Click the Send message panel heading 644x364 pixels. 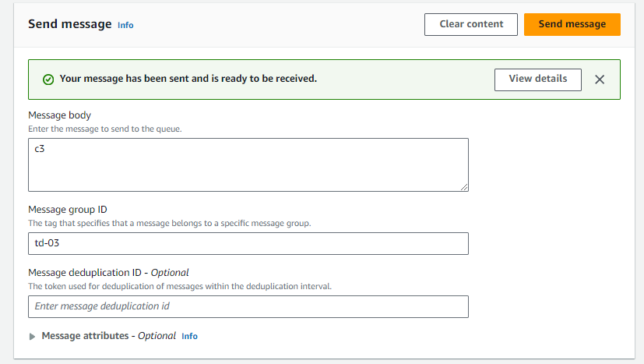(x=70, y=24)
